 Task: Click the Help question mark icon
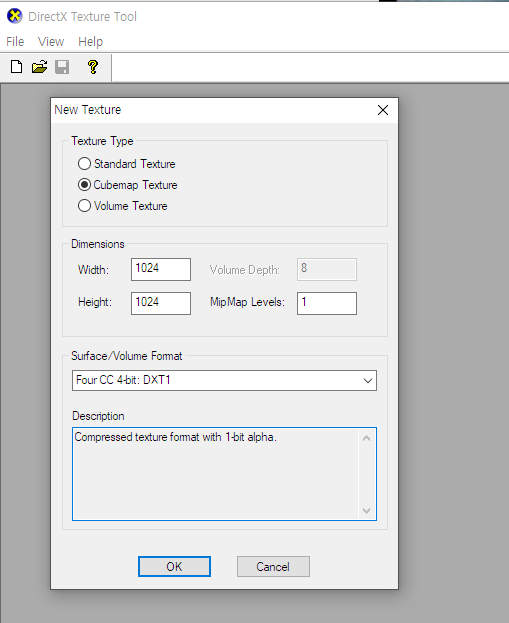point(93,67)
